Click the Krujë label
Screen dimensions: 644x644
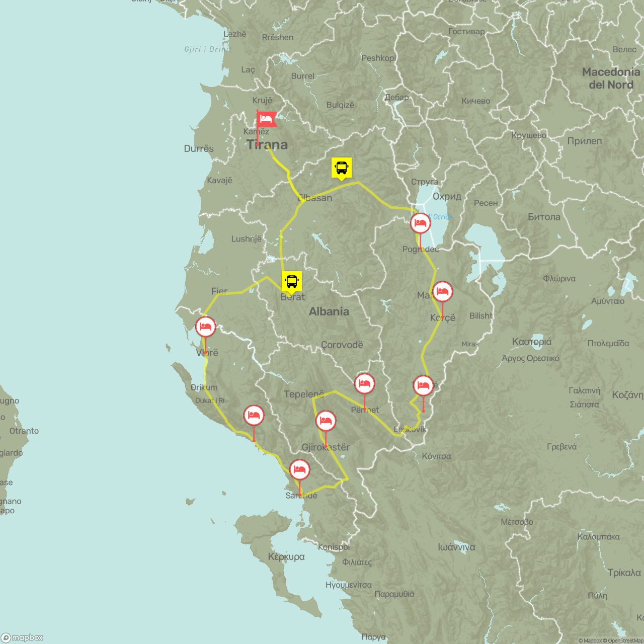click(262, 101)
